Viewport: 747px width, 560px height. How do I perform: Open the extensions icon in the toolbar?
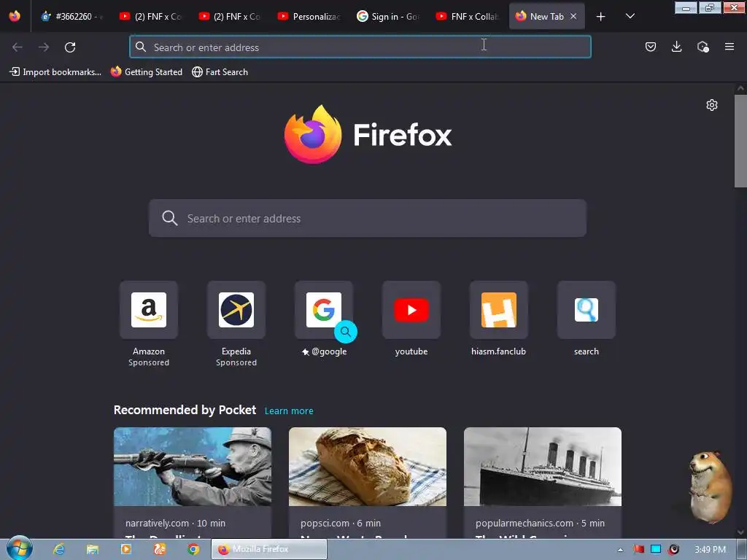pos(703,47)
